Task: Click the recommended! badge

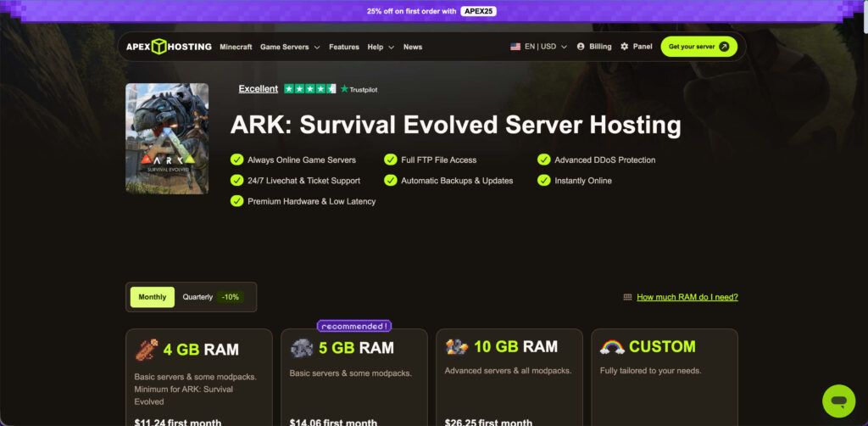Action: (354, 326)
